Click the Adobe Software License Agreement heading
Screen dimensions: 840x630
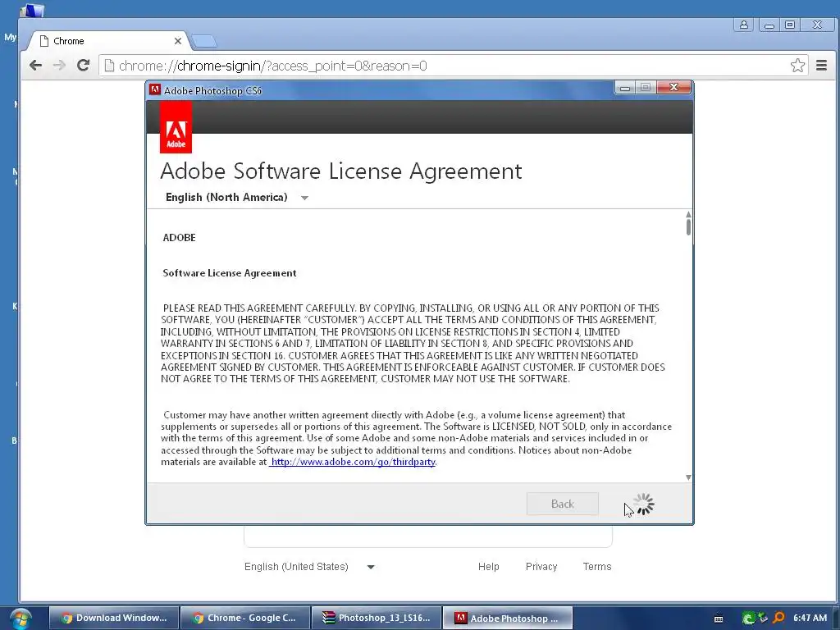[x=340, y=171]
